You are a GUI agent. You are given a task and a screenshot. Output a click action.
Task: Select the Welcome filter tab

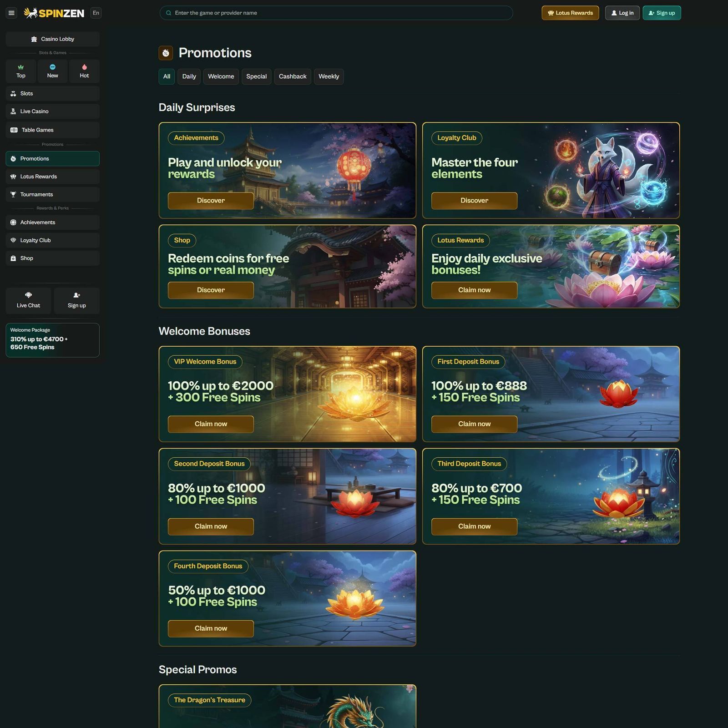coord(221,76)
